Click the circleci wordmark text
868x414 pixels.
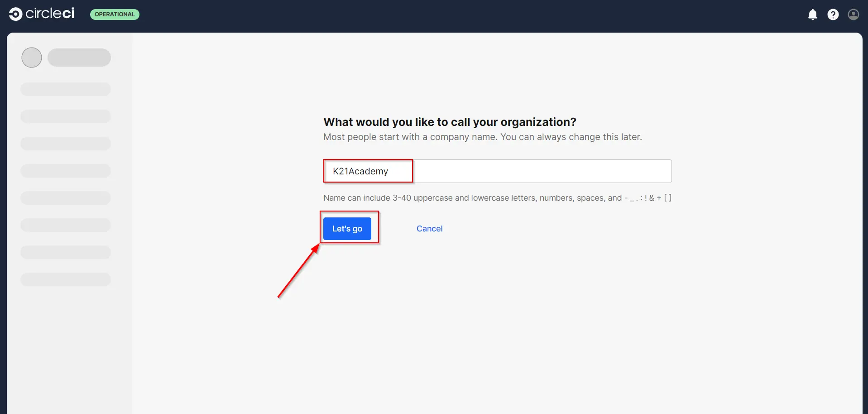(50, 14)
